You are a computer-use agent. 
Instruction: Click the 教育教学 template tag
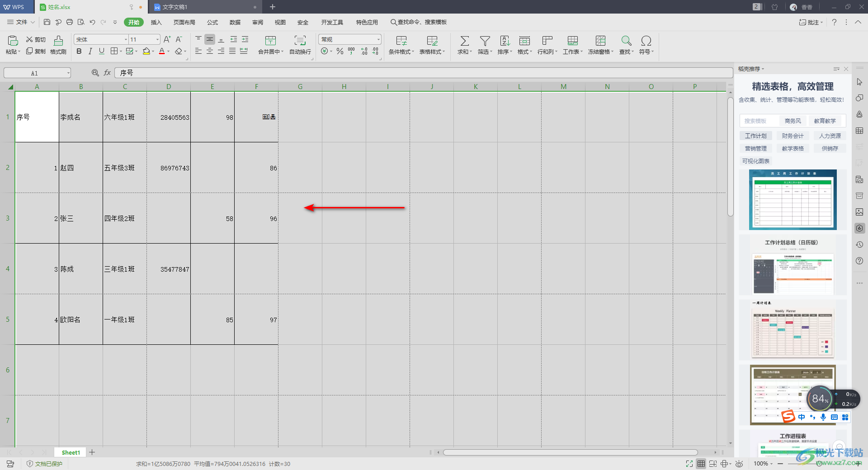click(x=825, y=121)
